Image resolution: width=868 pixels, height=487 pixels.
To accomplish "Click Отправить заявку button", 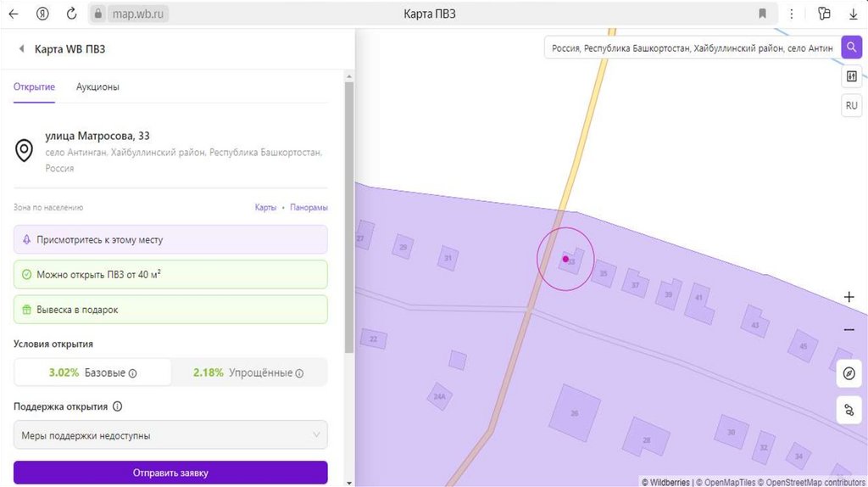I will pos(170,473).
